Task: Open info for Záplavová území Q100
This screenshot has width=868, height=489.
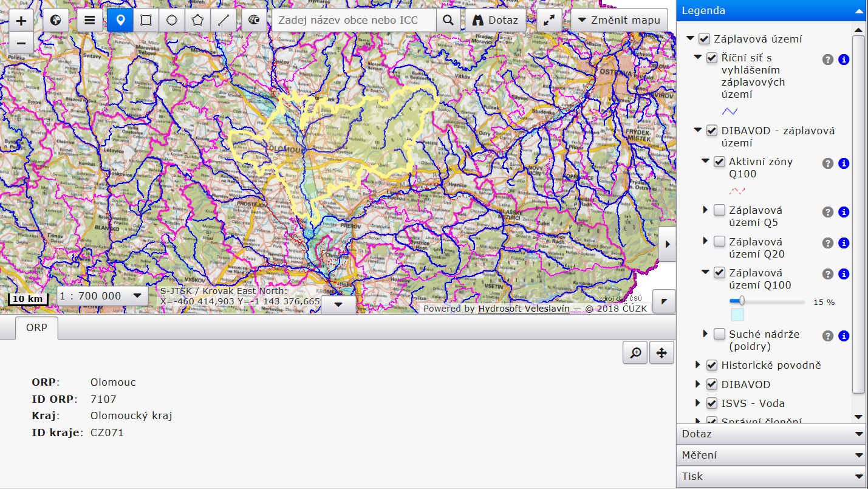Action: (844, 274)
